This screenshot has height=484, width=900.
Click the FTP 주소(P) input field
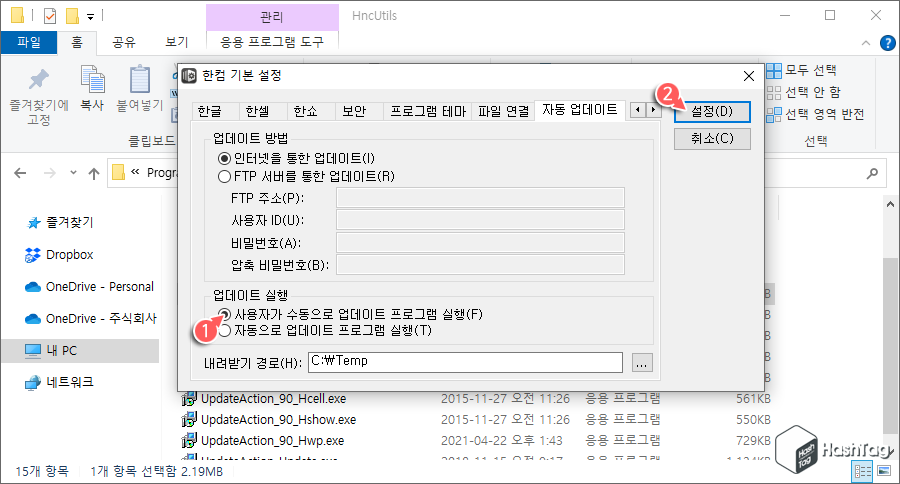480,198
